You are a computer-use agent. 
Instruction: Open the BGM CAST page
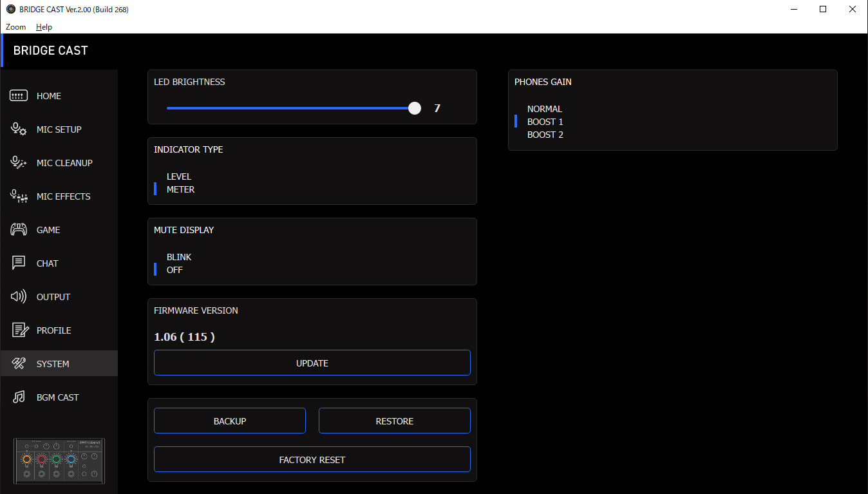coord(59,397)
